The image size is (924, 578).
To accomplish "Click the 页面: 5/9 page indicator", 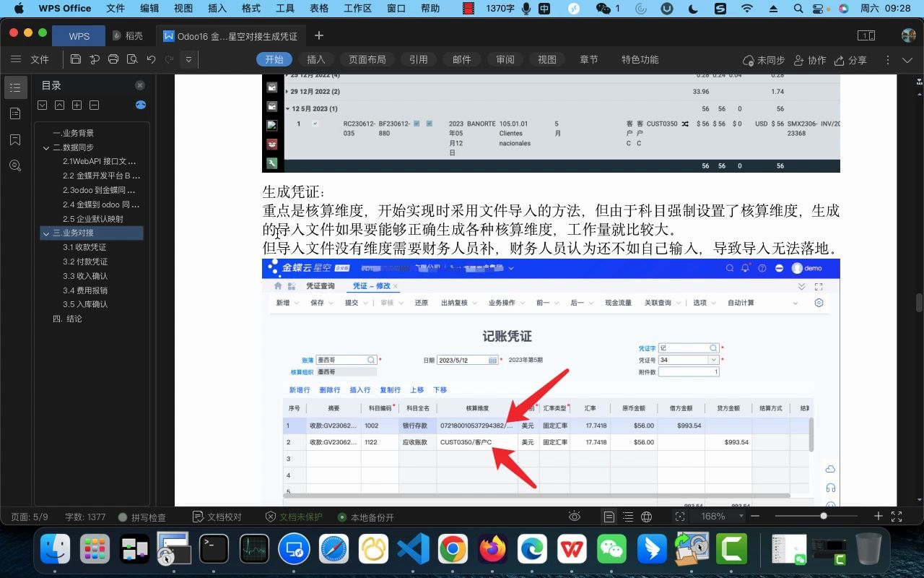I will click(30, 517).
